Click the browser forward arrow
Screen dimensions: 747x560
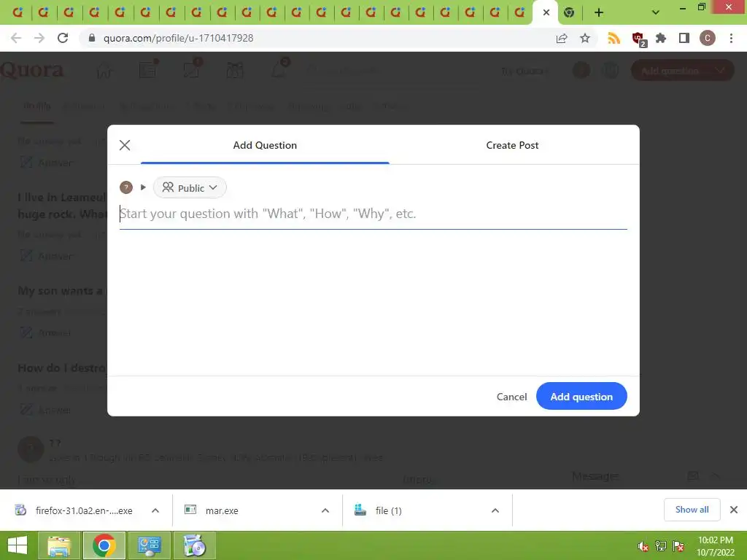click(39, 38)
